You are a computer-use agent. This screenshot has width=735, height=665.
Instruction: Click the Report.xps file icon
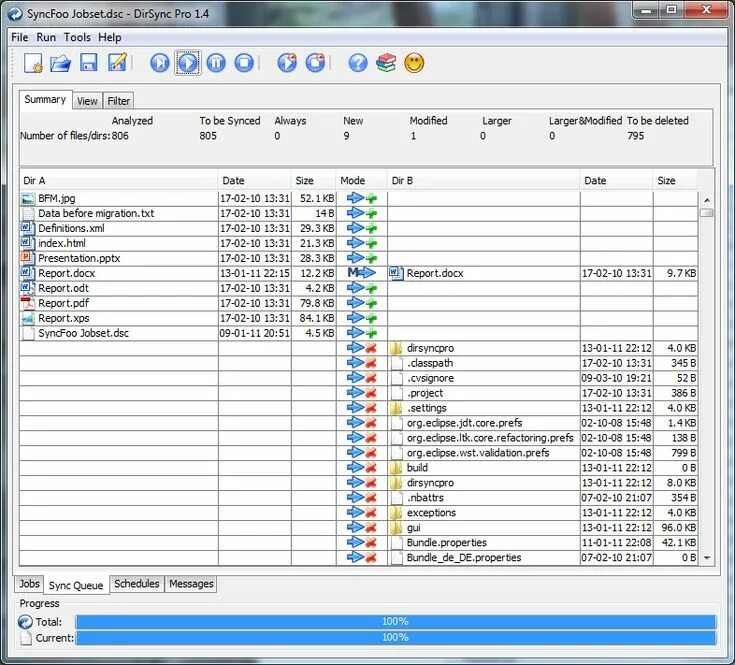click(28, 318)
